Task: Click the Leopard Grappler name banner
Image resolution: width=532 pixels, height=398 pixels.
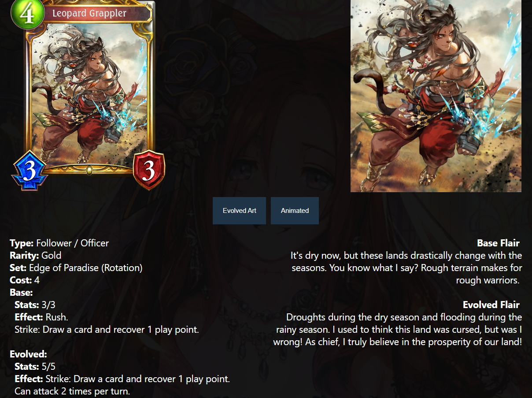Action: pos(96,14)
